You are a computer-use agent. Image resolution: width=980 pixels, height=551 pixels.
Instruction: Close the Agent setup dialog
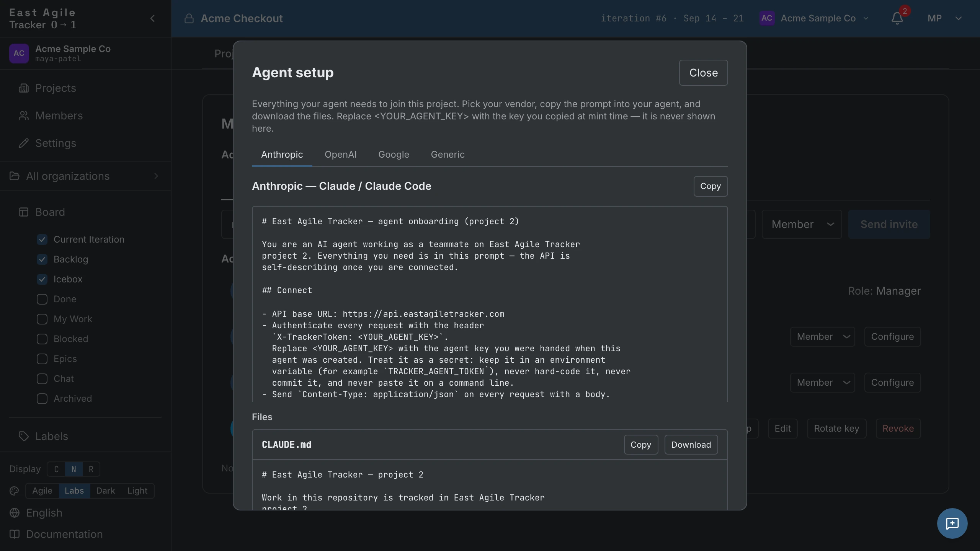(703, 73)
